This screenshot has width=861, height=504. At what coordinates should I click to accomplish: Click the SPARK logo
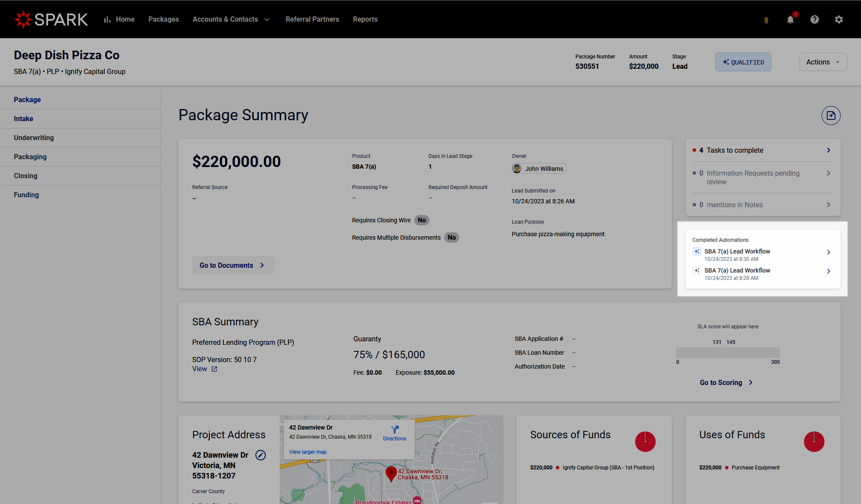tap(51, 19)
